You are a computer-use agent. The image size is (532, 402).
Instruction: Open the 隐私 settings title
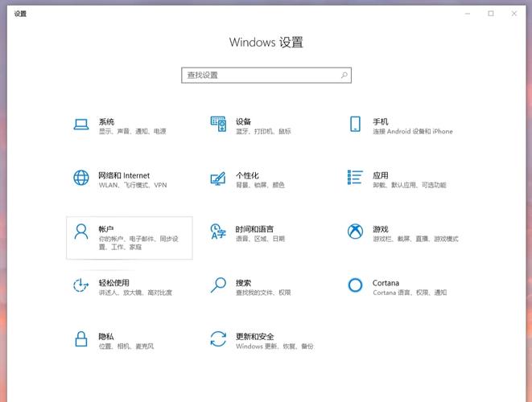[106, 337]
